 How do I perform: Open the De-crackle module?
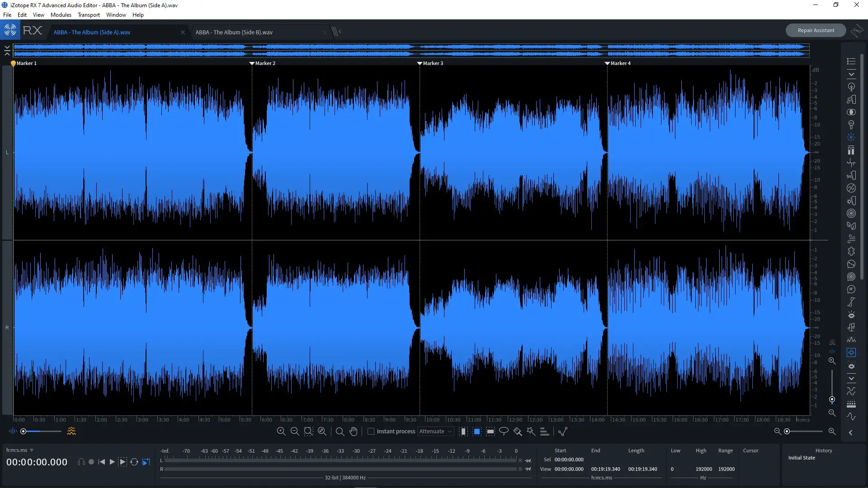tap(851, 163)
